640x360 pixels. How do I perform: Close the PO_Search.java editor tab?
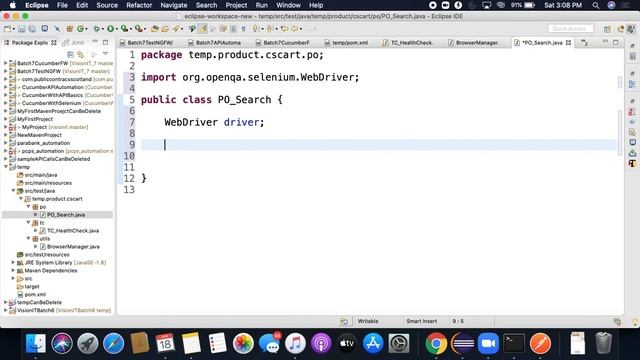pos(568,42)
